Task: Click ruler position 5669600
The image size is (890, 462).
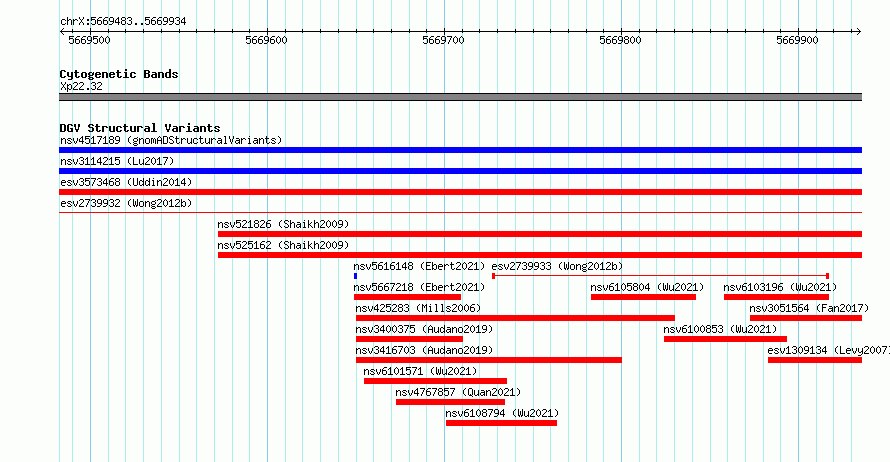Action: point(267,40)
